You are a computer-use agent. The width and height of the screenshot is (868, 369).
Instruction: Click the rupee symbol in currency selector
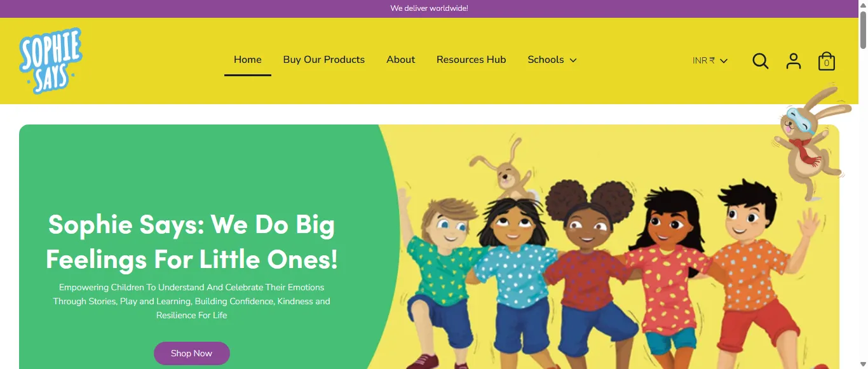712,60
